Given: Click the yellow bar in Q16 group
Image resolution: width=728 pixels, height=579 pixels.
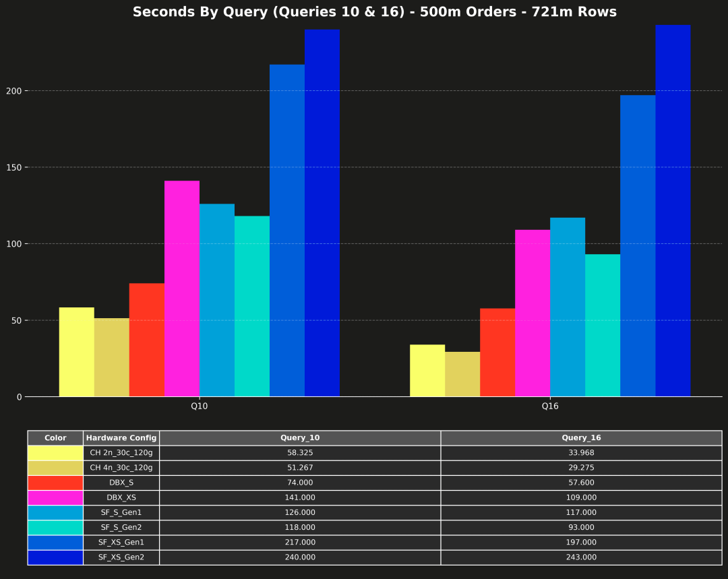Looking at the screenshot, I should 427,371.
